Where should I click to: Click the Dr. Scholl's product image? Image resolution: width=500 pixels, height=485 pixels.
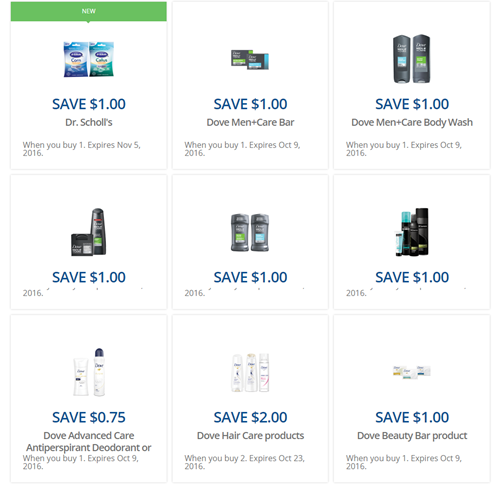click(89, 59)
